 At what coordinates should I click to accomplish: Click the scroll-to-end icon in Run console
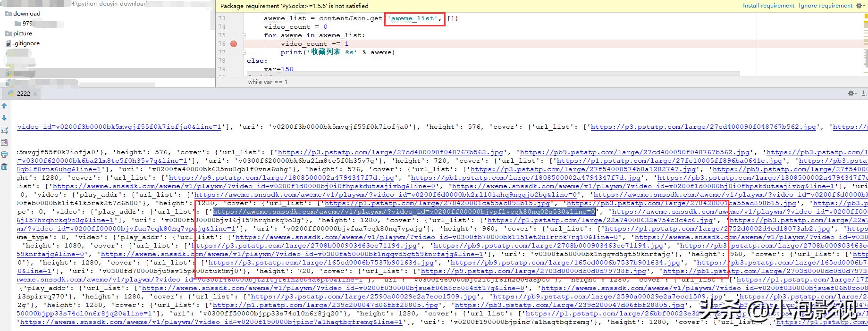(4, 142)
